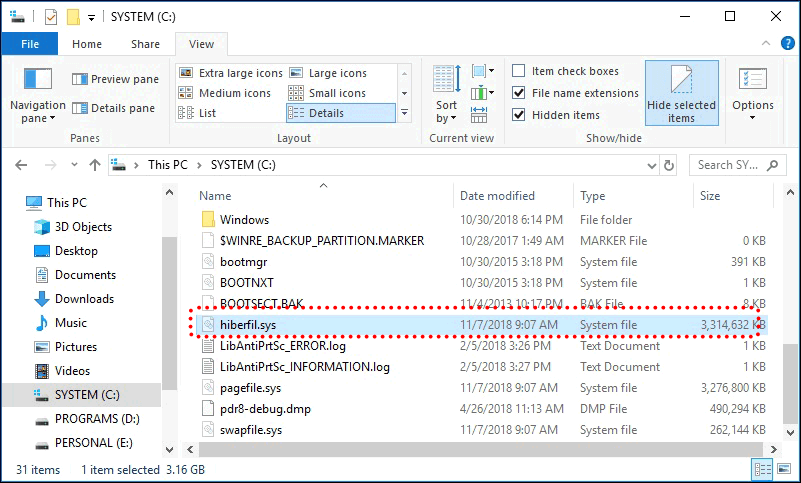Open the Options icon in ribbon

pyautogui.click(x=752, y=82)
